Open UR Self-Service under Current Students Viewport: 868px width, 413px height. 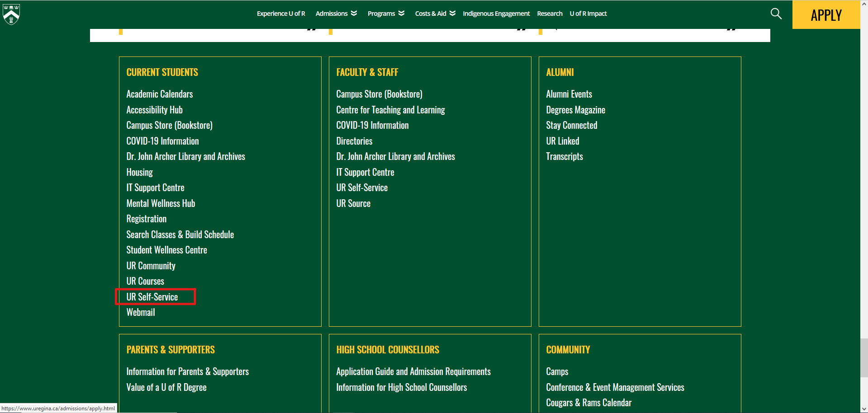point(152,297)
